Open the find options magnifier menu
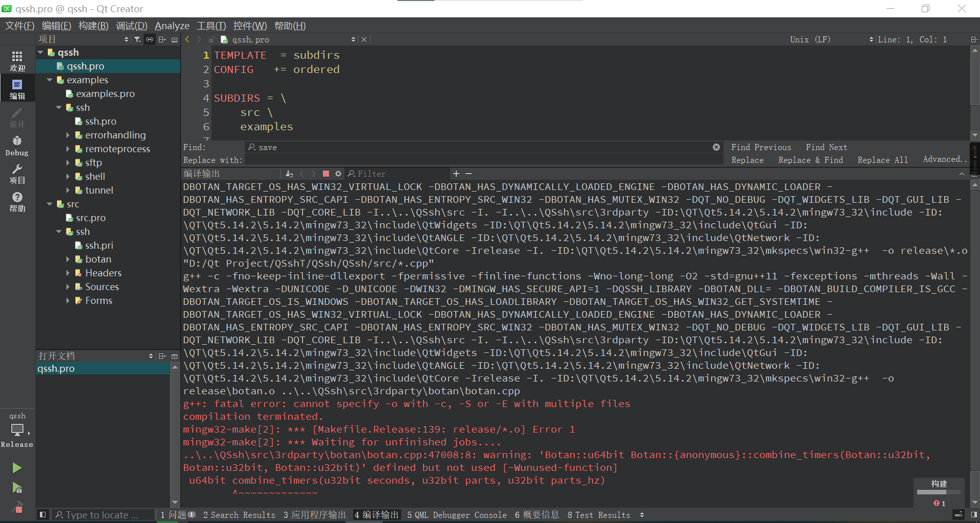This screenshot has height=523, width=980. [251, 147]
